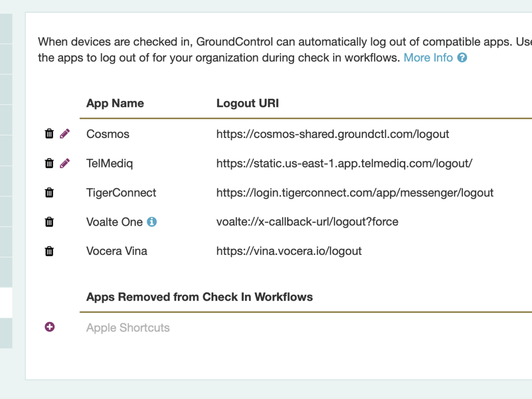Select the Cosmos logout URL text
Viewport: 532px width, 399px height.
pyautogui.click(x=332, y=134)
